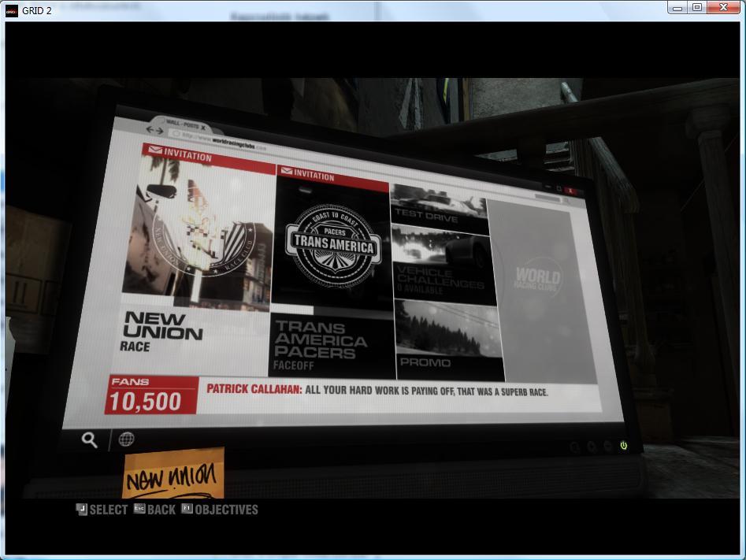Click the Select key prompt

pyautogui.click(x=102, y=510)
